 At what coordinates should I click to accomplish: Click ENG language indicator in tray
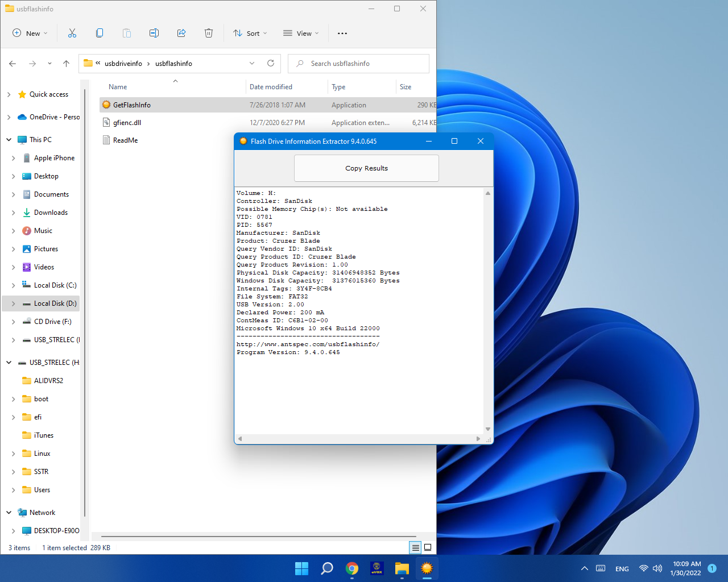622,568
